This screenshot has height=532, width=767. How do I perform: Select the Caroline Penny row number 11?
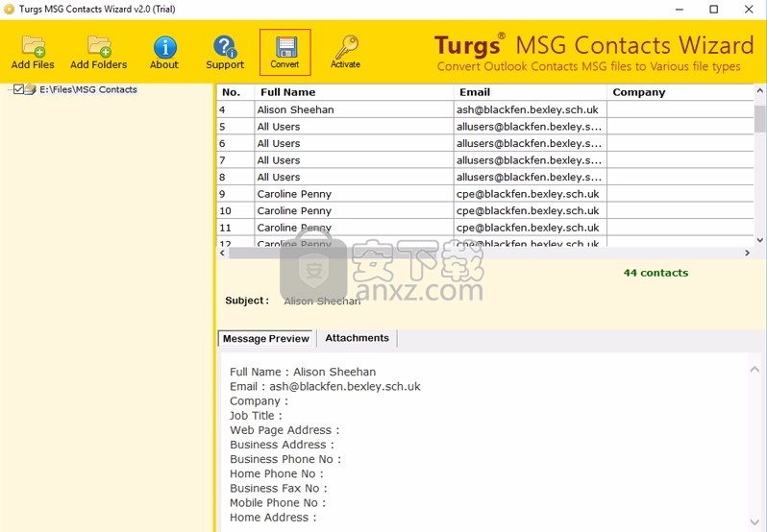(485, 228)
